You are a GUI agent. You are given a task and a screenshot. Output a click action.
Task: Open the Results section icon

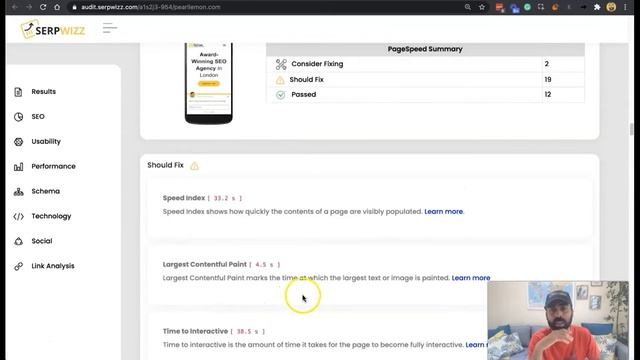click(x=18, y=92)
